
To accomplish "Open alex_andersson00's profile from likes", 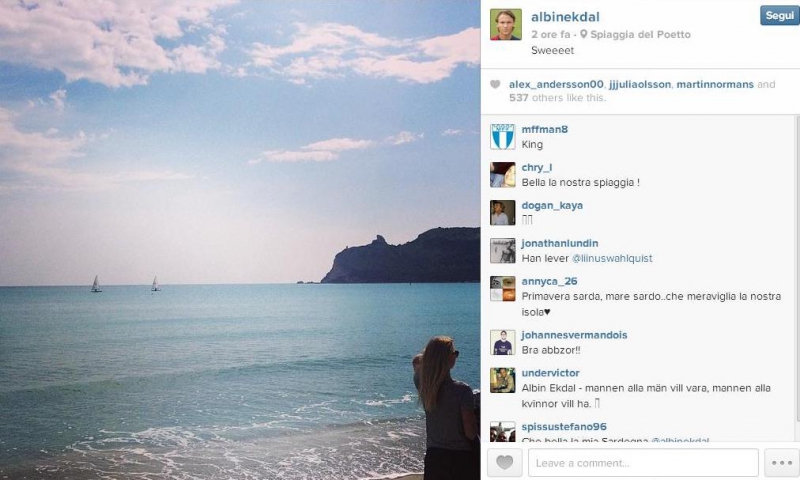I will (x=556, y=84).
